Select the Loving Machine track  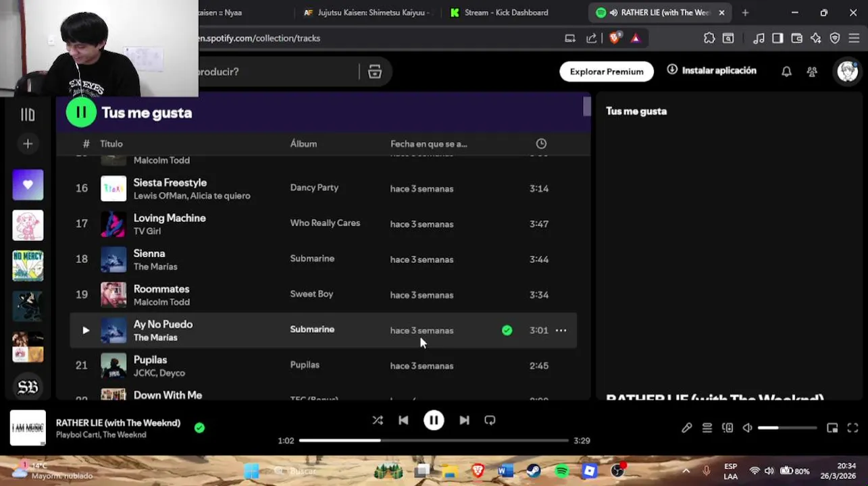tap(323, 224)
